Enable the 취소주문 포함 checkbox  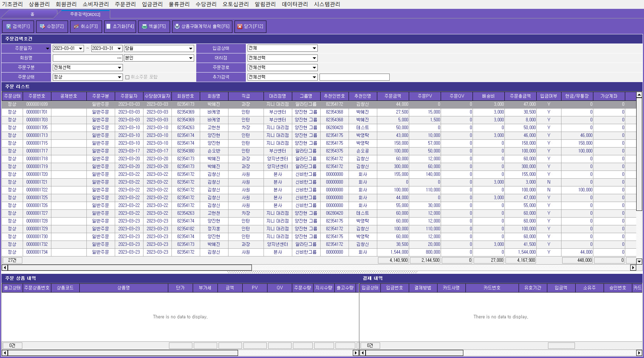(128, 77)
